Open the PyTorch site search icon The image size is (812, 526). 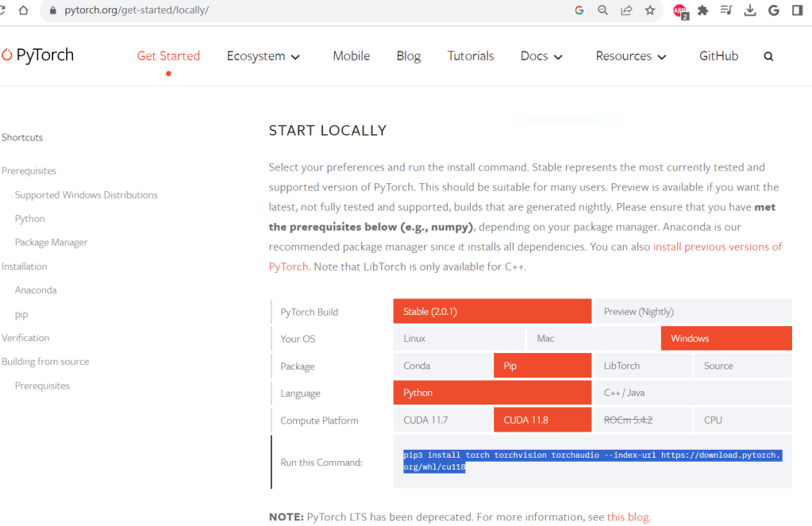click(x=768, y=56)
